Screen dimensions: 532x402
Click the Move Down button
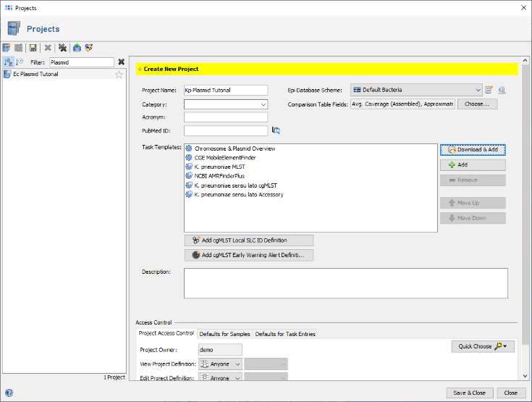click(473, 218)
